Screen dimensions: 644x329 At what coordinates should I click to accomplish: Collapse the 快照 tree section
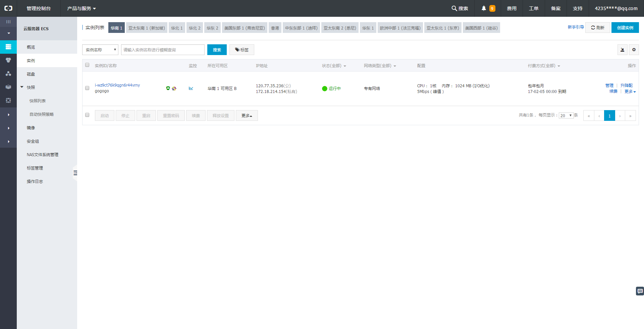pos(22,87)
